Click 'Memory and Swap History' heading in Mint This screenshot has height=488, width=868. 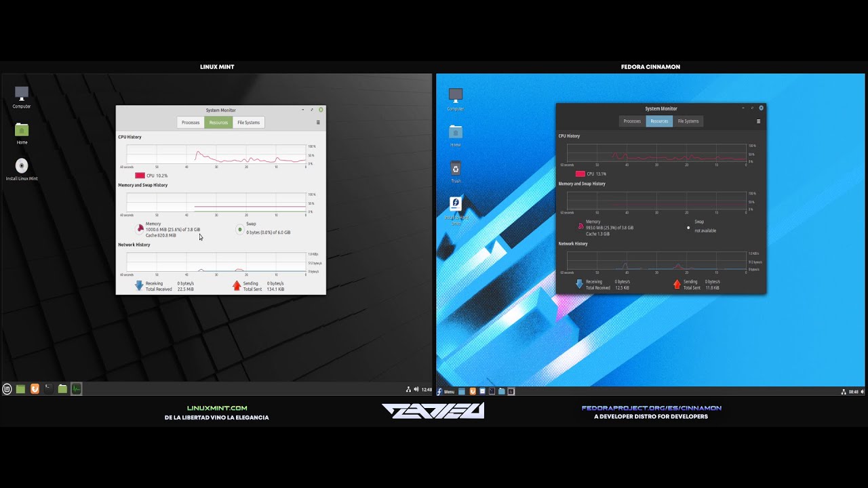142,185
